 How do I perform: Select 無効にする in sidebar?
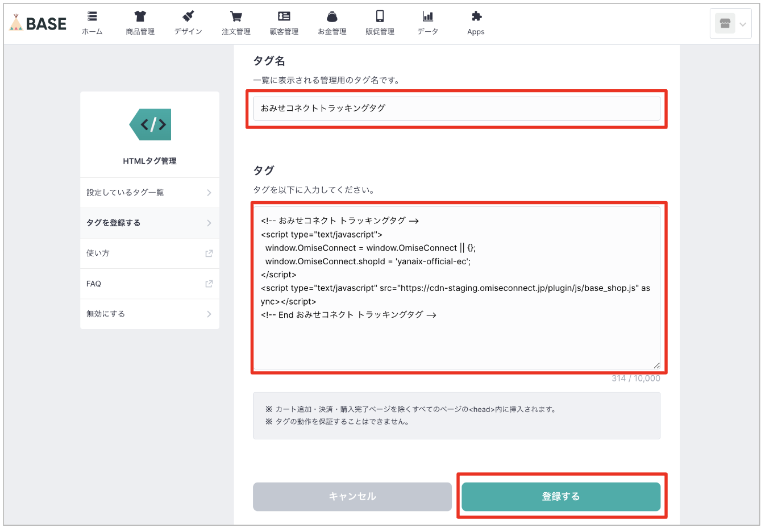click(x=150, y=314)
